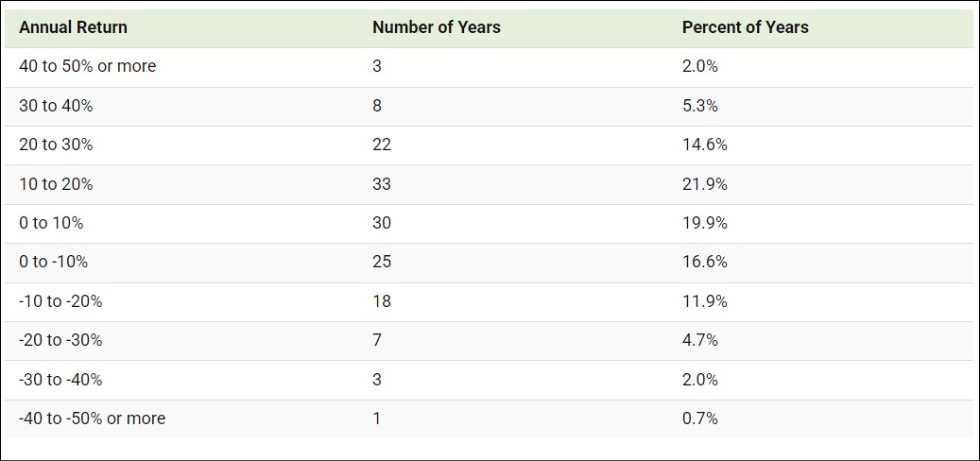Click the Percent of Years header
The width and height of the screenshot is (980, 461).
coord(745,27)
